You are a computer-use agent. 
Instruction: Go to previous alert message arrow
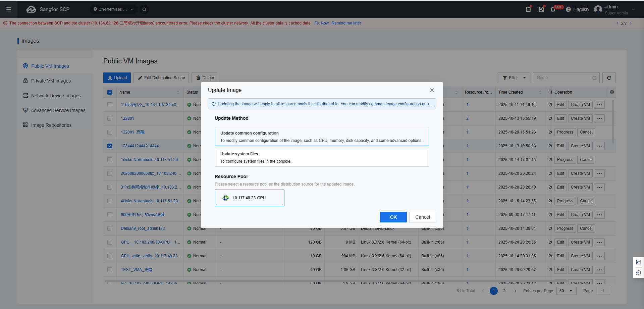tap(617, 23)
